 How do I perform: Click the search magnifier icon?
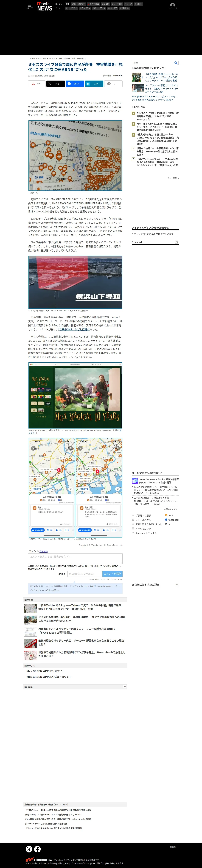176,63
